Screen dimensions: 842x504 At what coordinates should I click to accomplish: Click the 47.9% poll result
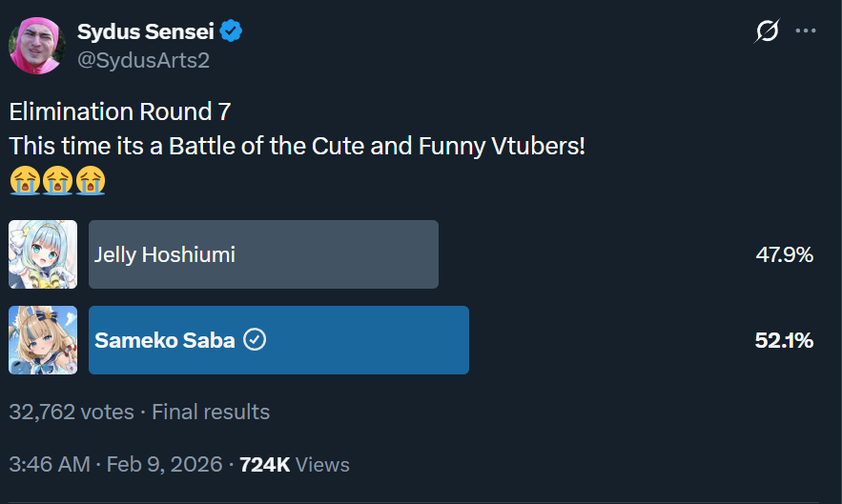[x=784, y=254]
